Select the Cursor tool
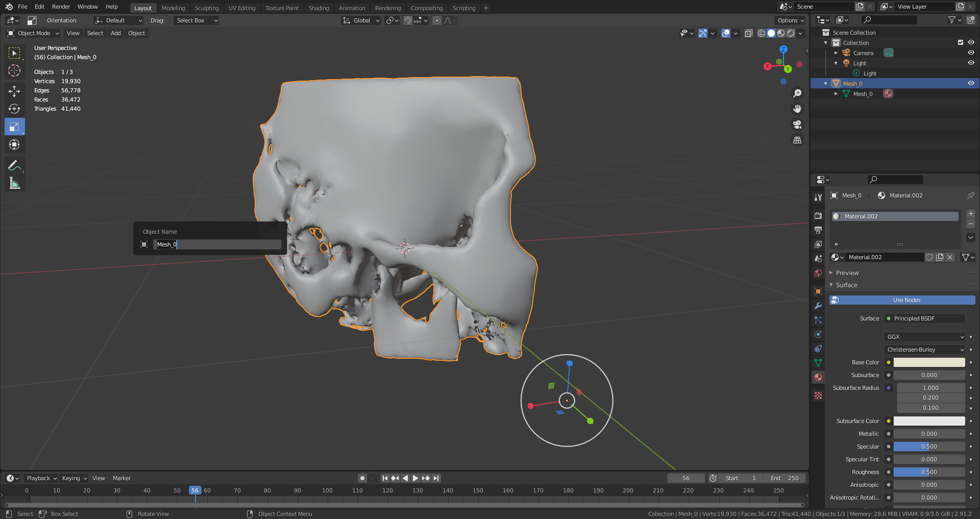This screenshot has height=519, width=980. point(14,70)
